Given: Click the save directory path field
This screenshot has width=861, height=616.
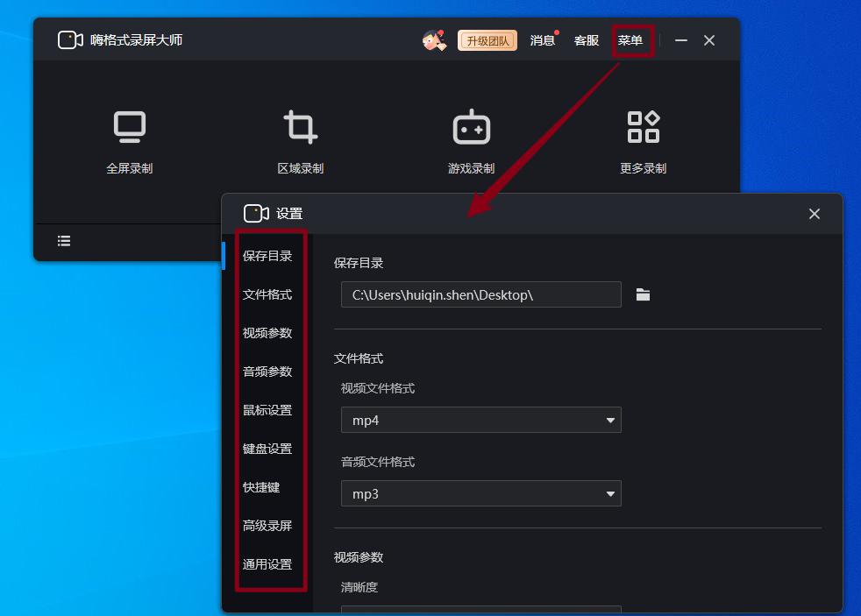Looking at the screenshot, I should pyautogui.click(x=480, y=294).
